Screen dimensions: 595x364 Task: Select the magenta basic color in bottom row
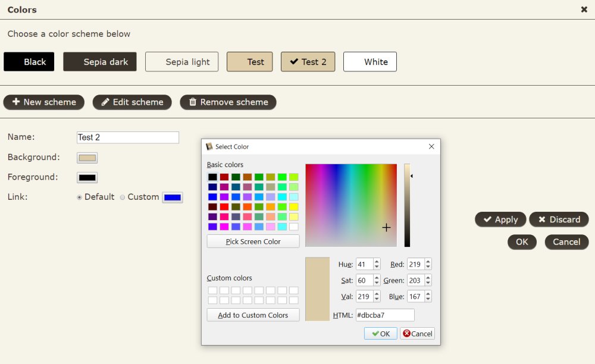(x=224, y=227)
